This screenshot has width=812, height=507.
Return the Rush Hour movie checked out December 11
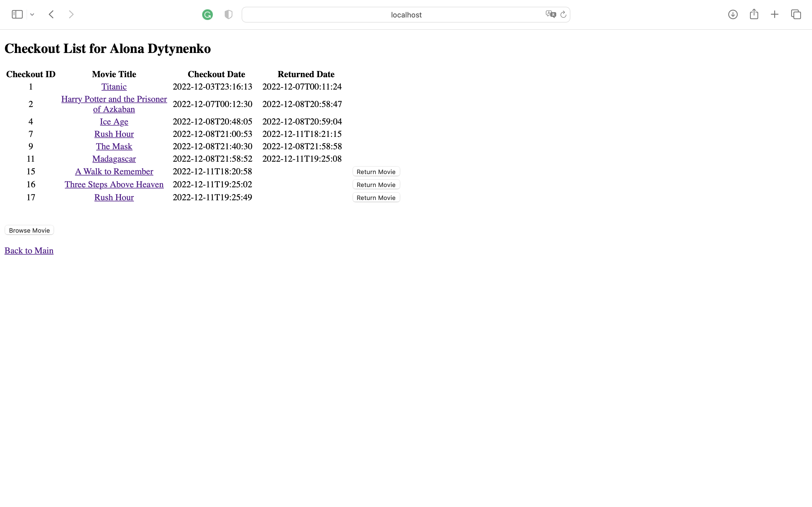376,197
